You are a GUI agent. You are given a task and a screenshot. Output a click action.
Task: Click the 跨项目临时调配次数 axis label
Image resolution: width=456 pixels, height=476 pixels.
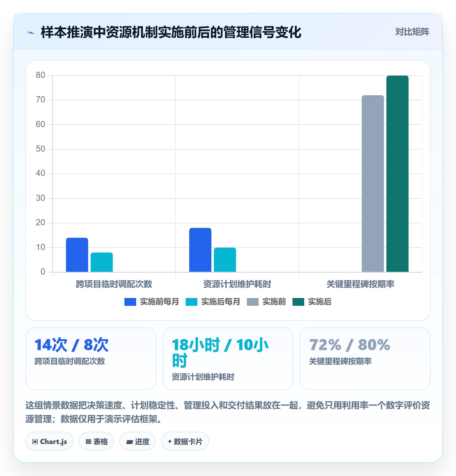(x=114, y=284)
